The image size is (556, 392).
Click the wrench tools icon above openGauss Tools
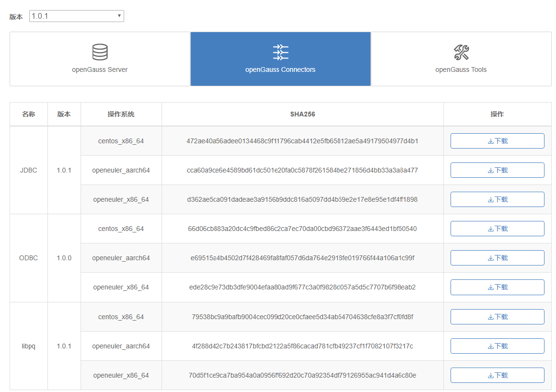pos(461,52)
